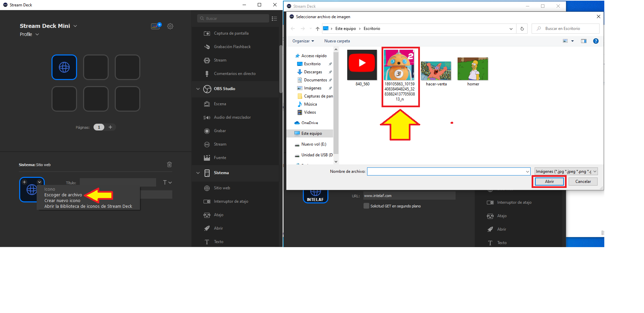The width and height of the screenshot is (644, 313).
Task: Refresh the folder in the file dialog
Action: pyautogui.click(x=522, y=29)
